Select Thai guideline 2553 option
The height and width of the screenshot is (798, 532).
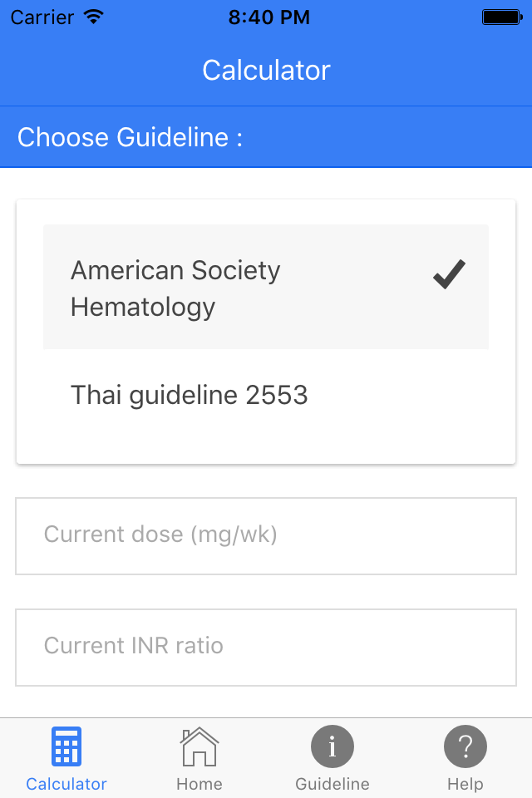pos(266,395)
